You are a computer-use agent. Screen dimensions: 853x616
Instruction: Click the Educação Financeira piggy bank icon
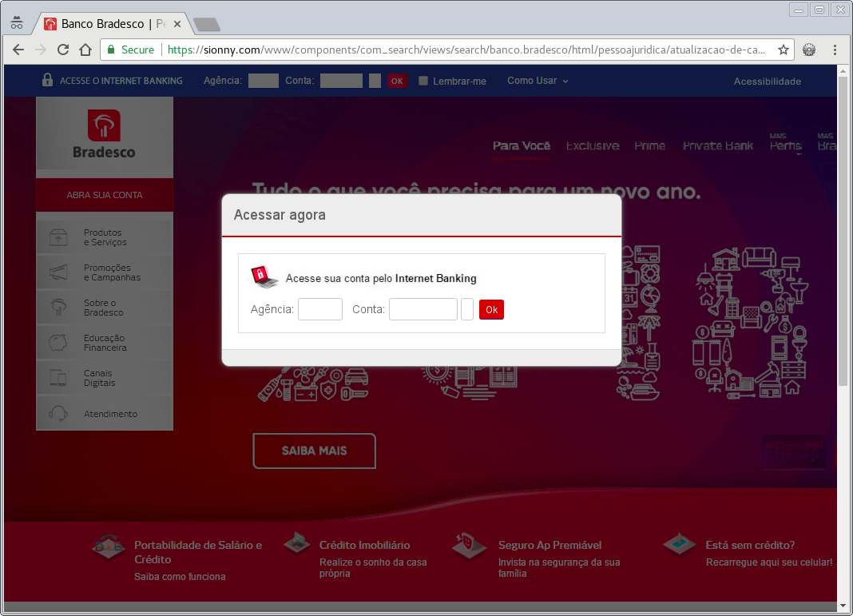[x=58, y=343]
